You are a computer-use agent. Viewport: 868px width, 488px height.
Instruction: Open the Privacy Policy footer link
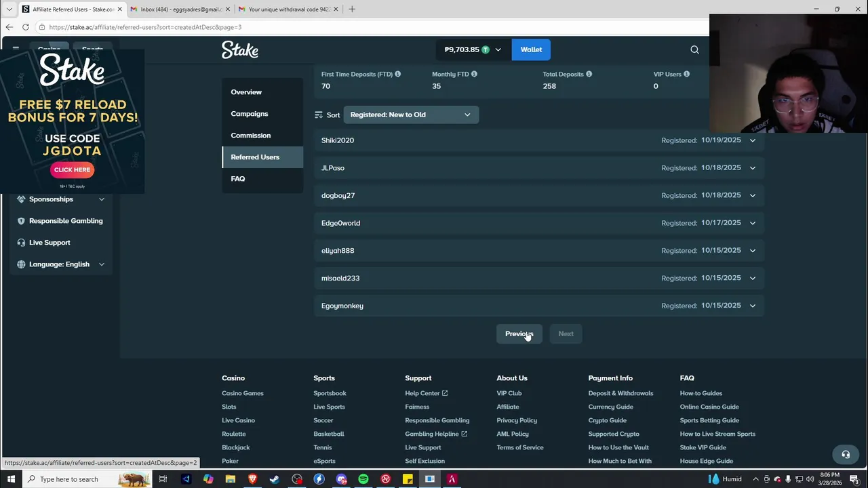point(517,420)
